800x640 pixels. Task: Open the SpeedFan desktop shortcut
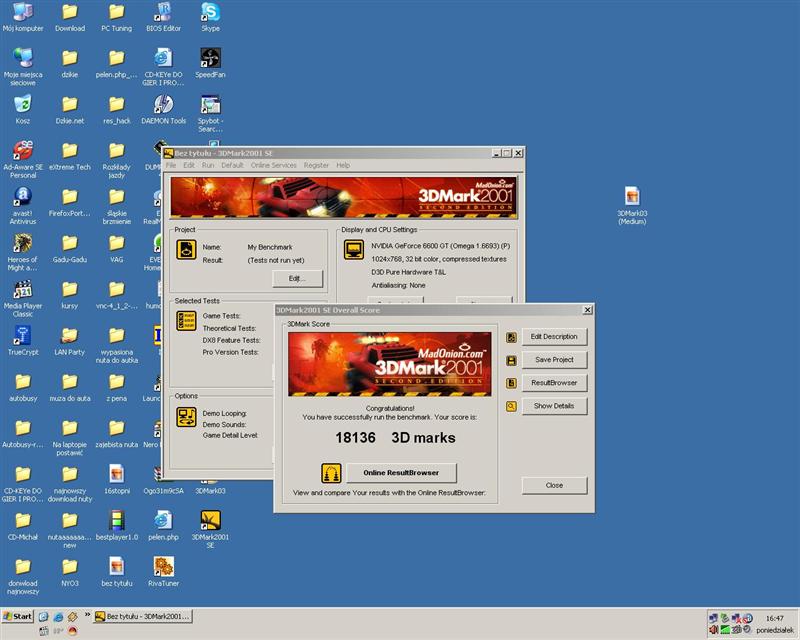(210, 63)
